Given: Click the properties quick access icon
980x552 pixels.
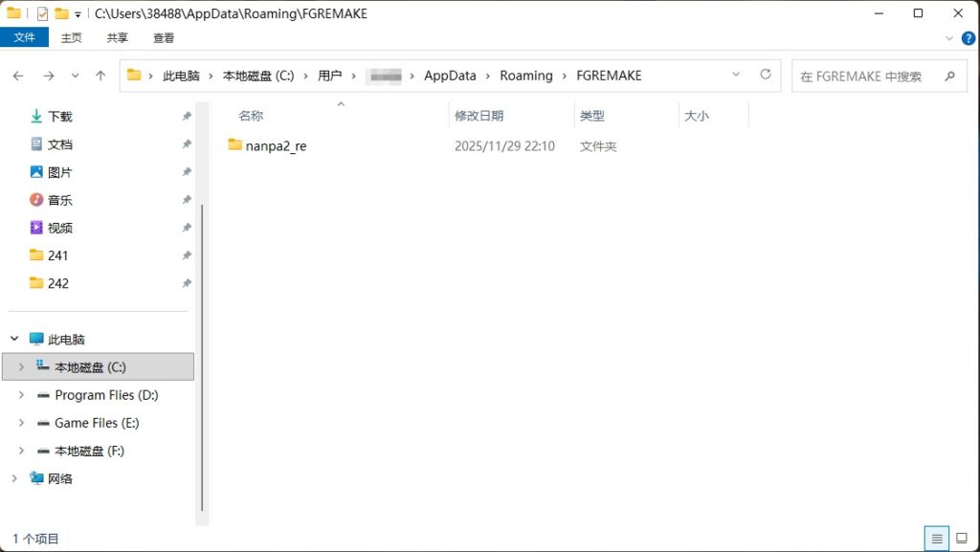Looking at the screenshot, I should click(42, 13).
